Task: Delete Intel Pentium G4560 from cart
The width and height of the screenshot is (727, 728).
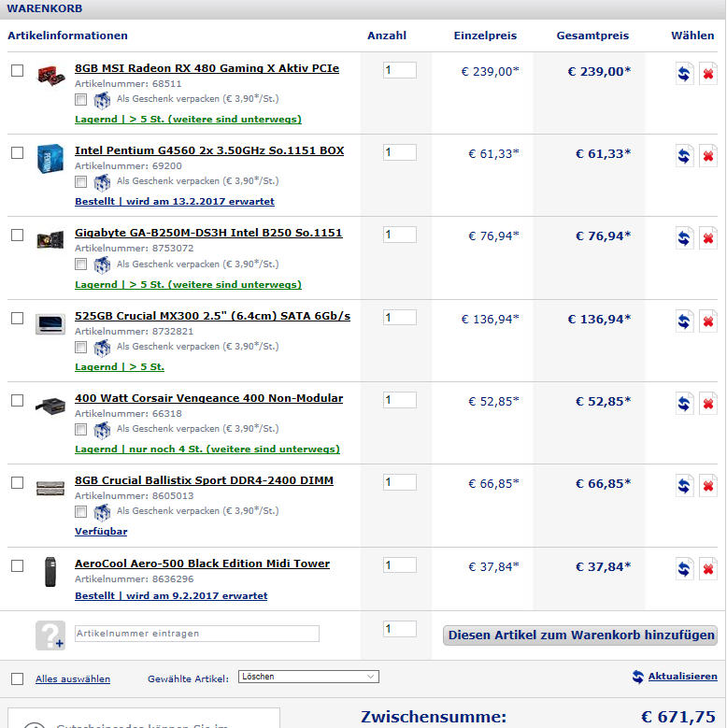Action: 708,156
